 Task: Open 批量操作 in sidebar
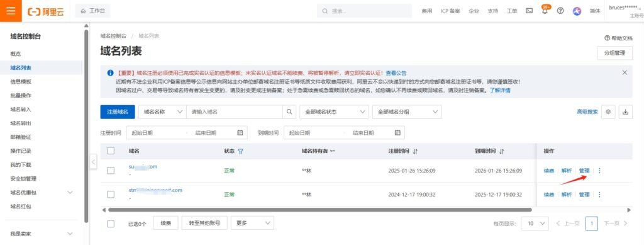point(21,95)
